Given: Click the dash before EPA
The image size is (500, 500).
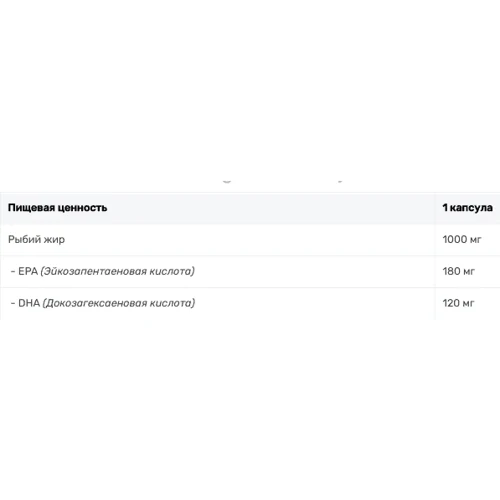Looking at the screenshot, I should pyautogui.click(x=13, y=271).
